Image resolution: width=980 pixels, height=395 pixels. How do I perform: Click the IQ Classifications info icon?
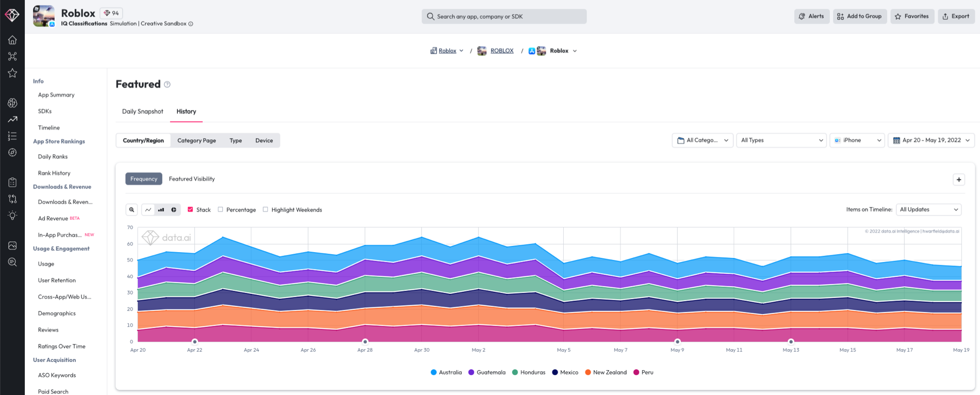[x=191, y=24]
